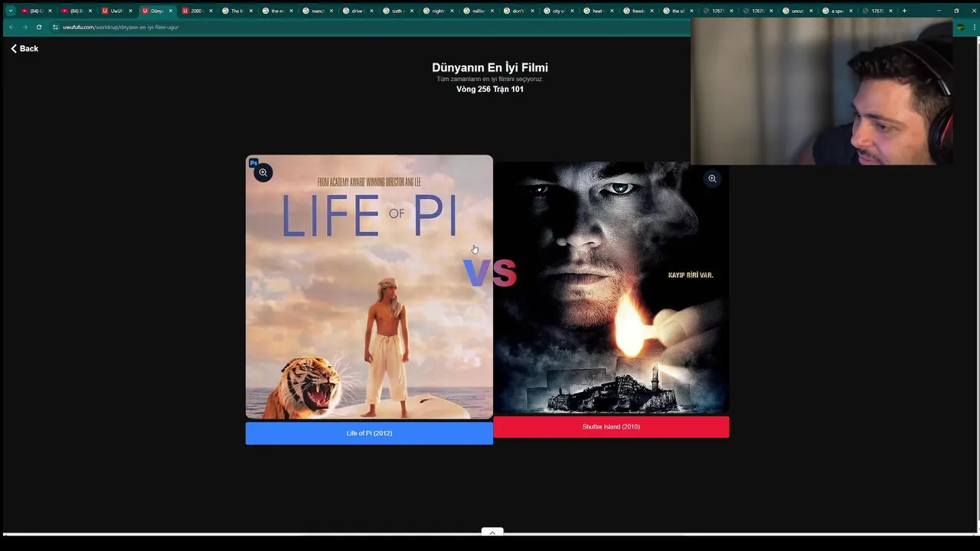
Task: Navigate forward with browser forward arrow
Action: click(x=24, y=27)
